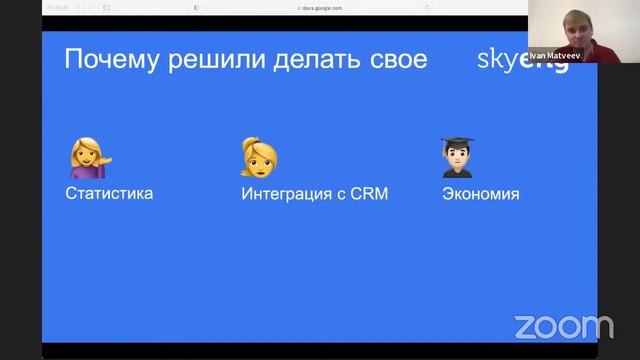The height and width of the screenshot is (360, 640).
Task: Click the "Экономия" label
Action: pyautogui.click(x=481, y=193)
